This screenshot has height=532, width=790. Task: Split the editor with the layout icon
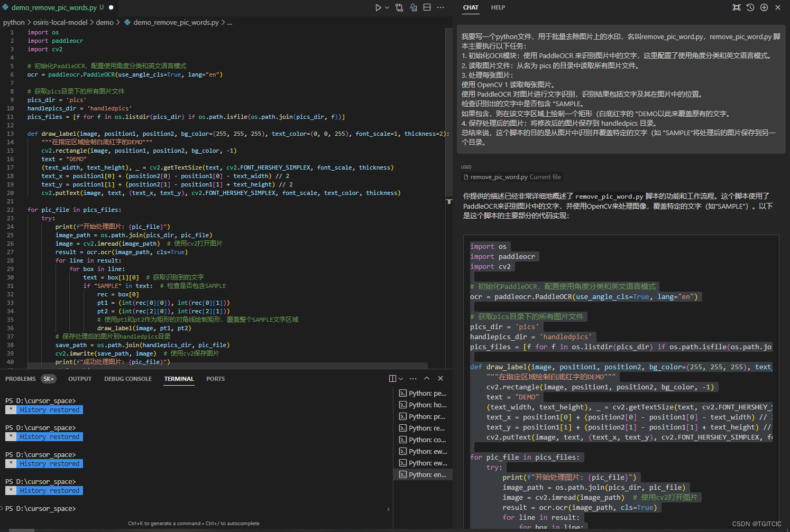[427, 7]
